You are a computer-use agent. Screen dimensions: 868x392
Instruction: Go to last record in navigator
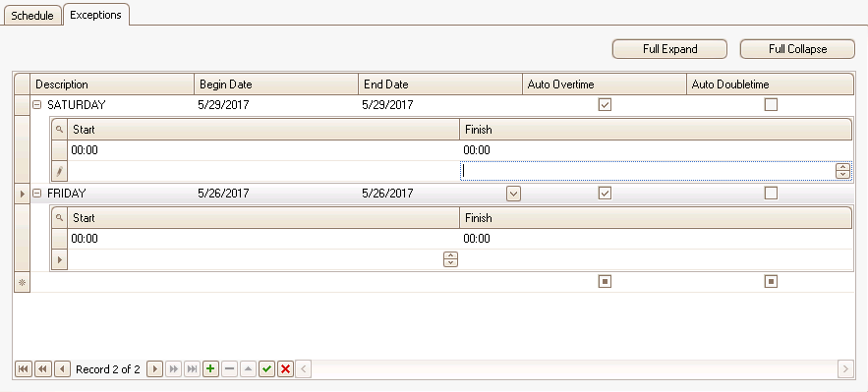coord(192,369)
